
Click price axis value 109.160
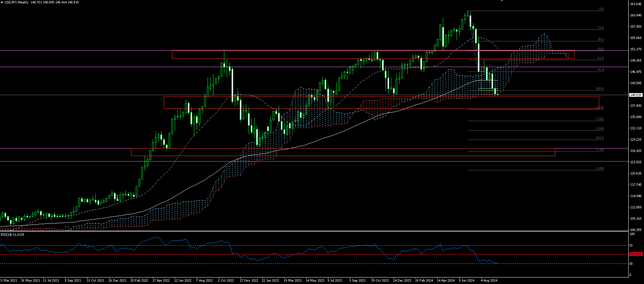636,219
